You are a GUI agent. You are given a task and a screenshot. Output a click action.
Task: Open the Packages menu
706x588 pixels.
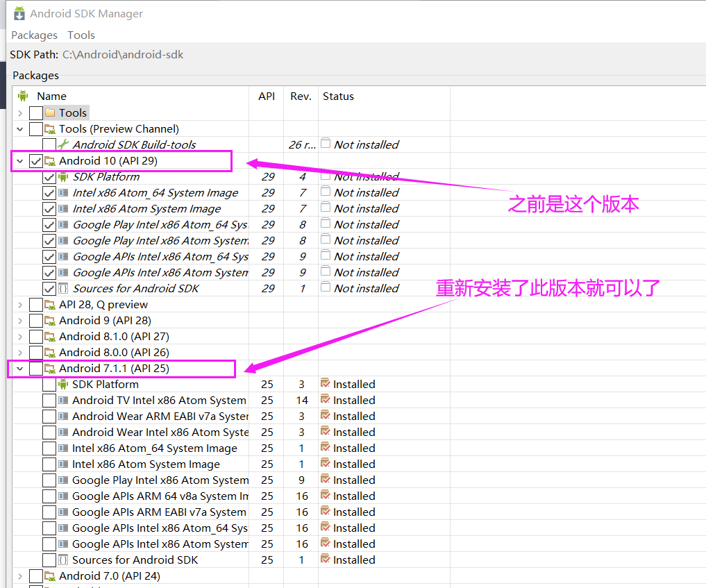(34, 35)
